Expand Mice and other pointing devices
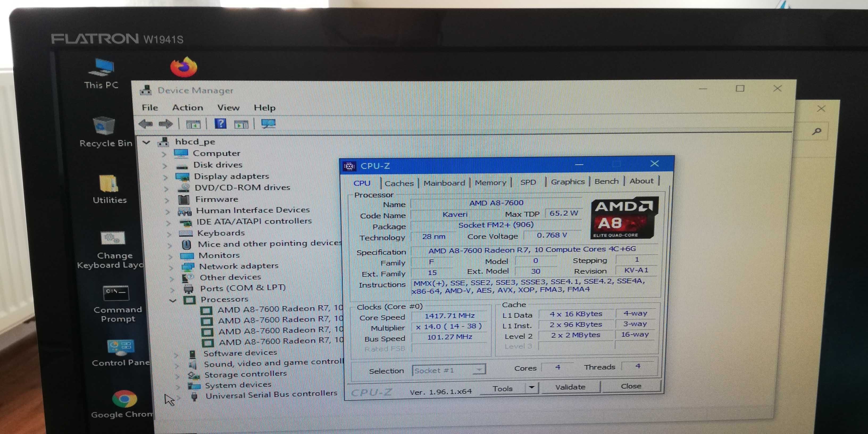This screenshot has height=434, width=868. pos(169,245)
